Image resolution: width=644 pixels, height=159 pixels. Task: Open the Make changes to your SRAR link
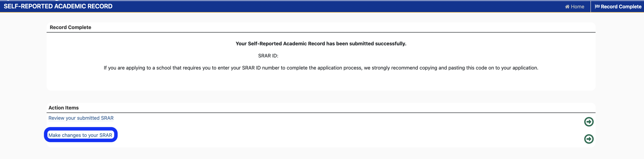point(80,135)
